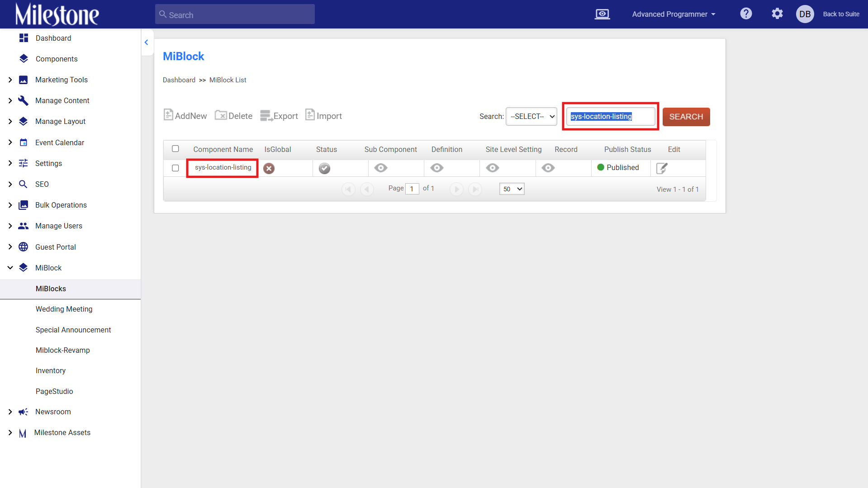Click the IsGlobal red X icon
Screen dimensions: 868x488
pyautogui.click(x=269, y=168)
